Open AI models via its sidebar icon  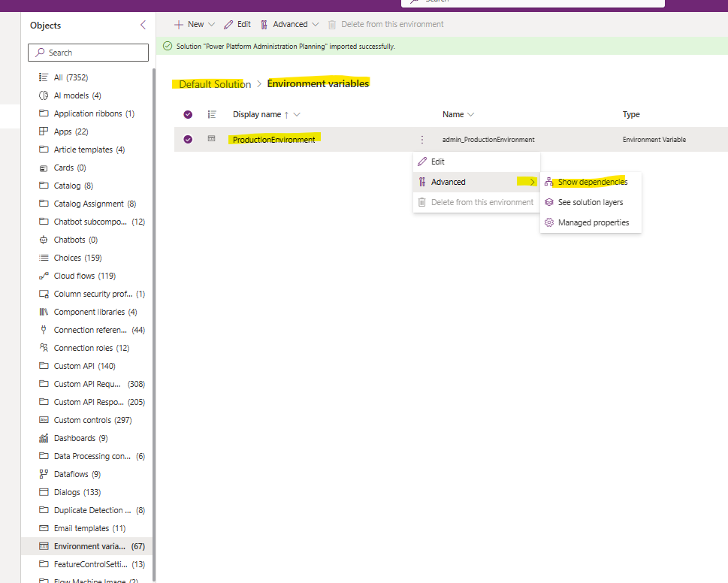point(42,95)
